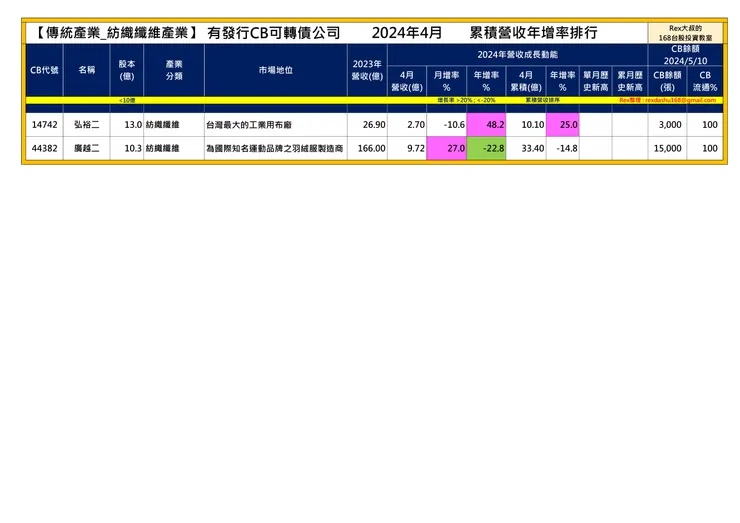Click the 名稱 column header
This screenshot has width=740, height=523.
point(86,70)
